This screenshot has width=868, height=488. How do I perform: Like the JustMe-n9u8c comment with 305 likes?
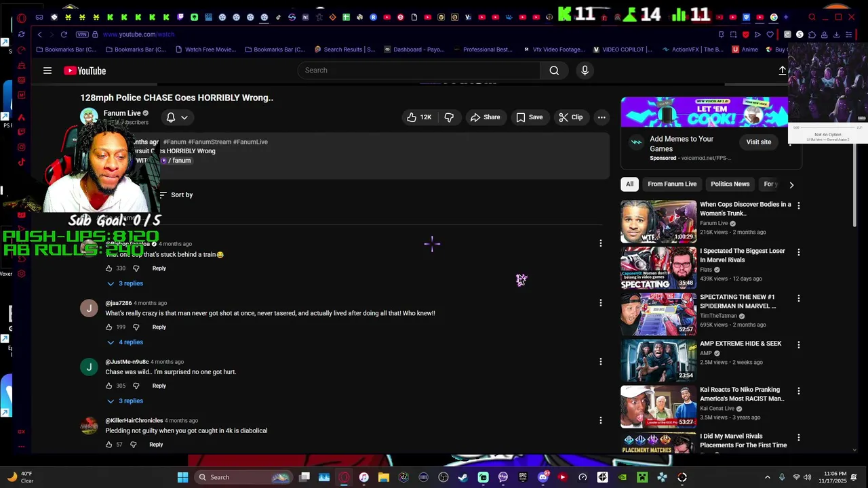[x=108, y=386]
